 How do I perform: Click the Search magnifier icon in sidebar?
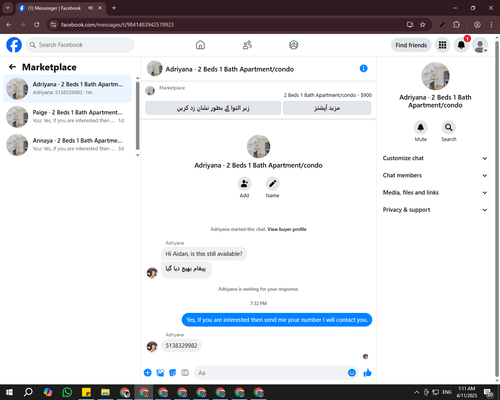coord(449,127)
